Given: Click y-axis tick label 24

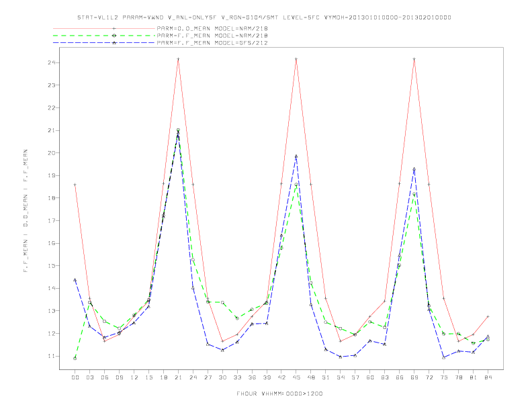Looking at the screenshot, I should tap(52, 62).
